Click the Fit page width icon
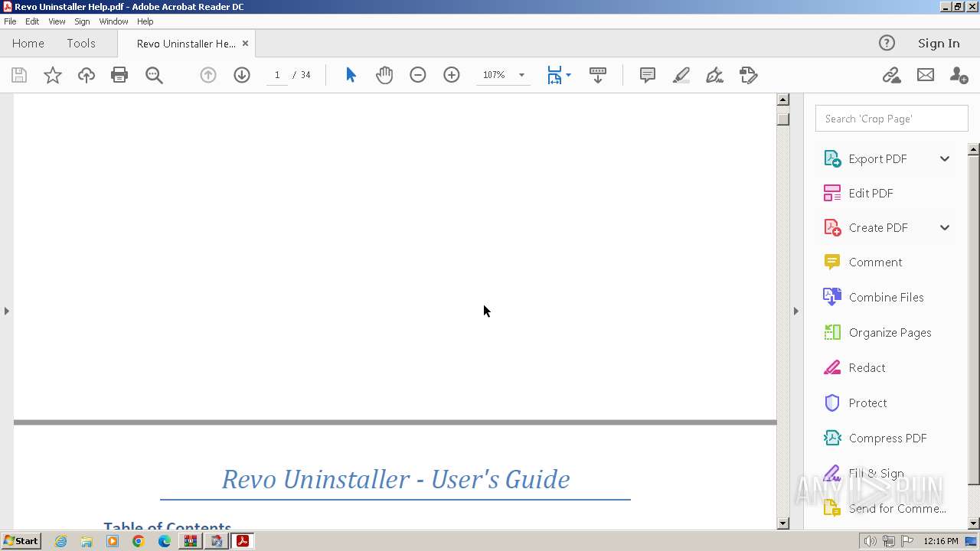980x551 pixels. (x=554, y=75)
